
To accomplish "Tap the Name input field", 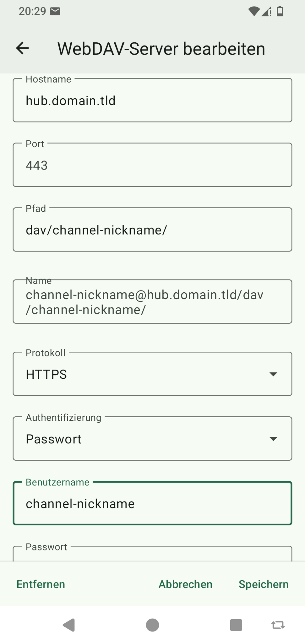I will [152, 302].
